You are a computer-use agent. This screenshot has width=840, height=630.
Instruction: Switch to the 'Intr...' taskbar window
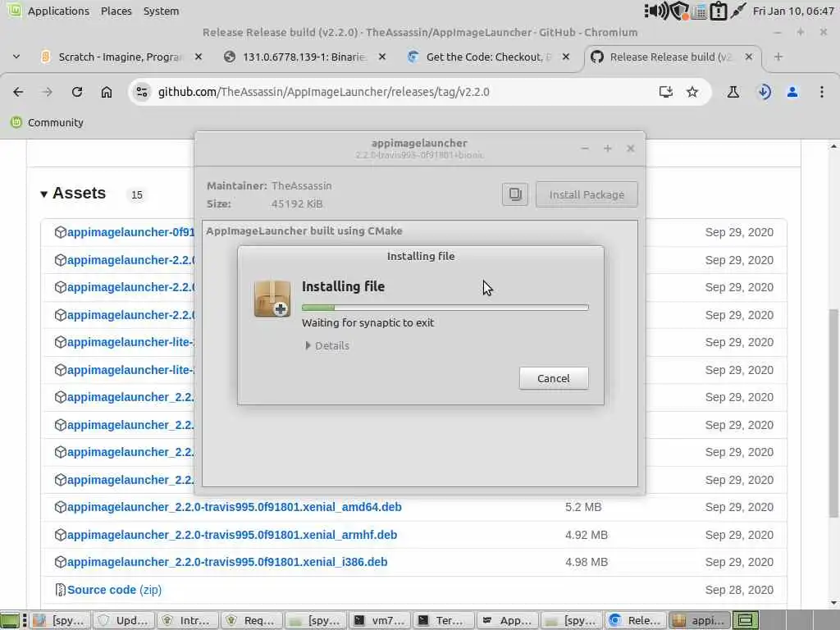pos(188,620)
